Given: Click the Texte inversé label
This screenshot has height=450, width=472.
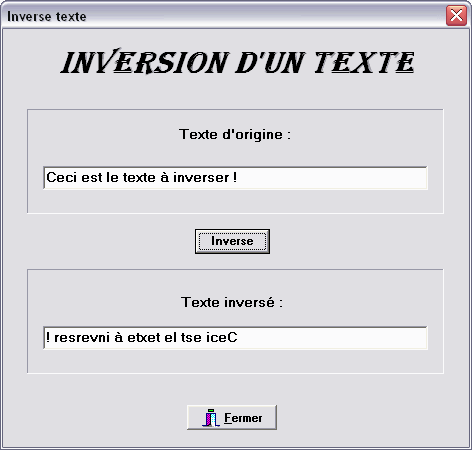Looking at the screenshot, I should pyautogui.click(x=232, y=302).
